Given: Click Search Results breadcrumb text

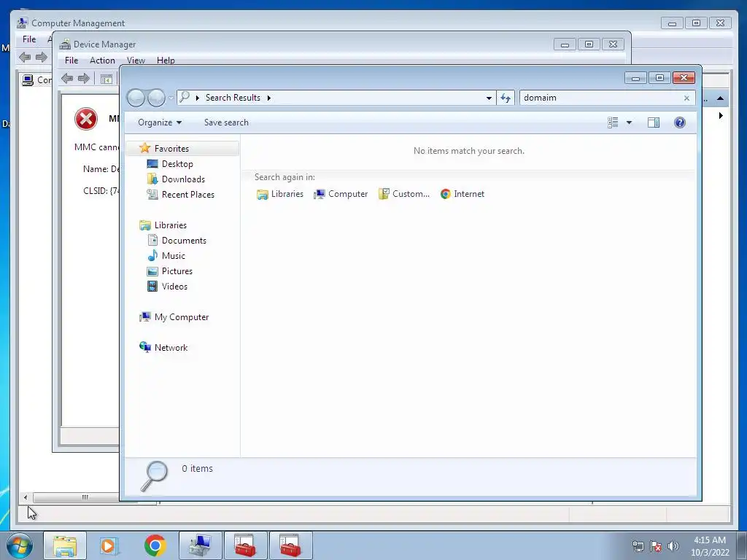Looking at the screenshot, I should click(x=233, y=98).
